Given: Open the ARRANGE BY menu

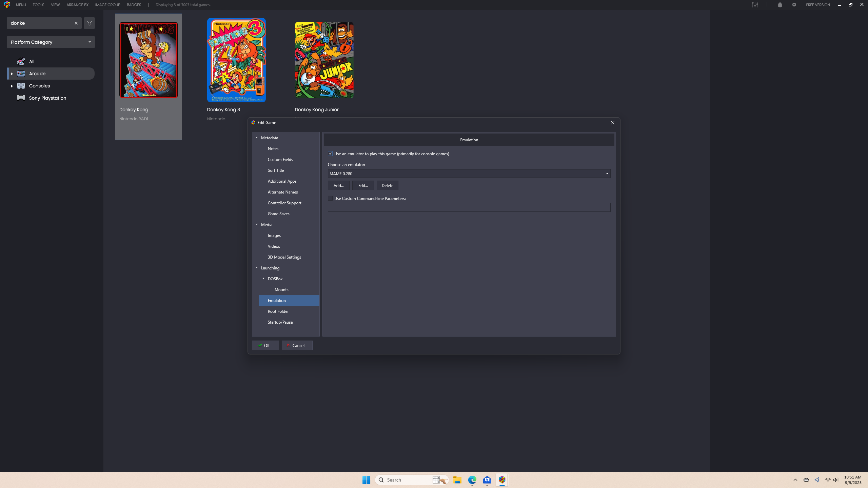Looking at the screenshot, I should click(x=77, y=5).
